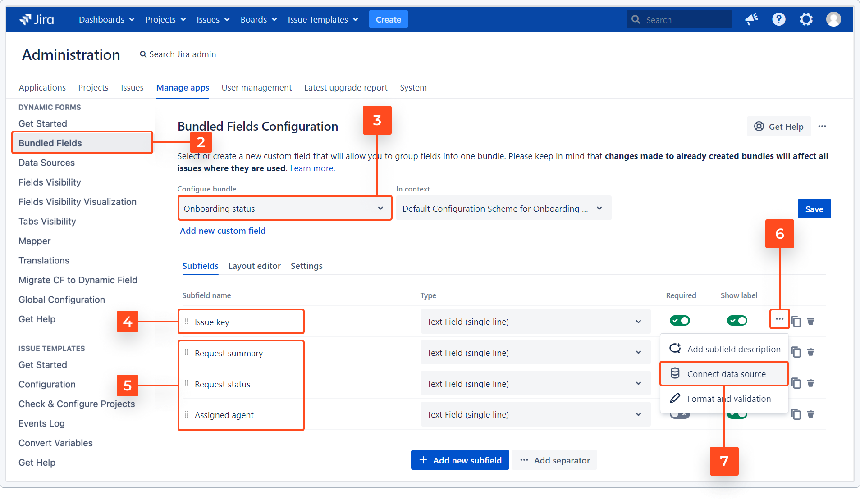Open the Type dropdown for Request status
The height and width of the screenshot is (504, 860).
(x=535, y=384)
